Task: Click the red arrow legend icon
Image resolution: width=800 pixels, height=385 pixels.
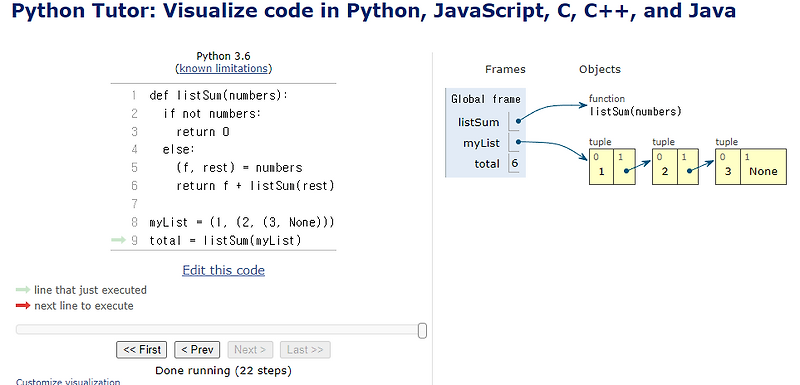Action: [23, 306]
